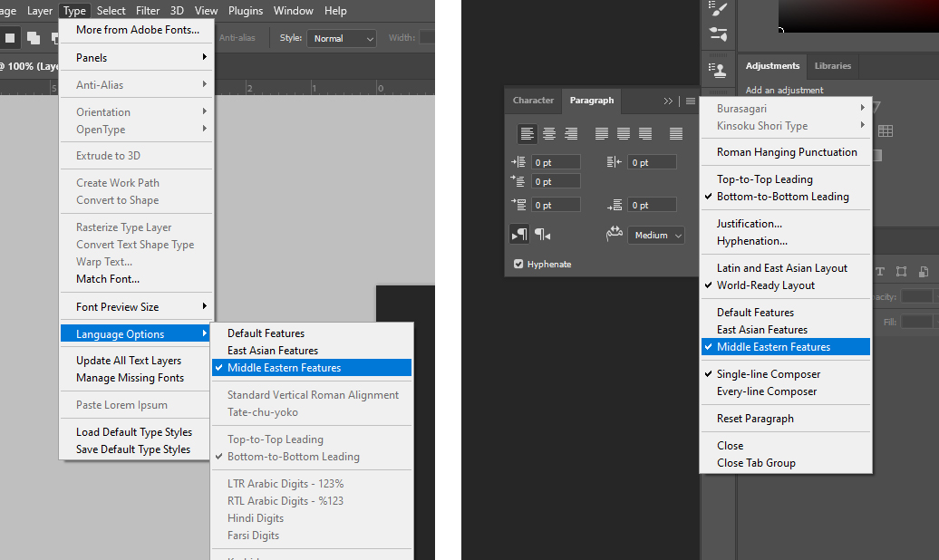Open the Type menu in menu bar
The width and height of the screenshot is (939, 560).
pyautogui.click(x=75, y=11)
